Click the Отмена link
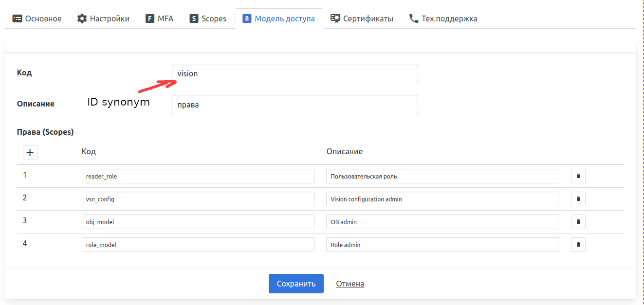This screenshot has height=305, width=644. pos(350,284)
